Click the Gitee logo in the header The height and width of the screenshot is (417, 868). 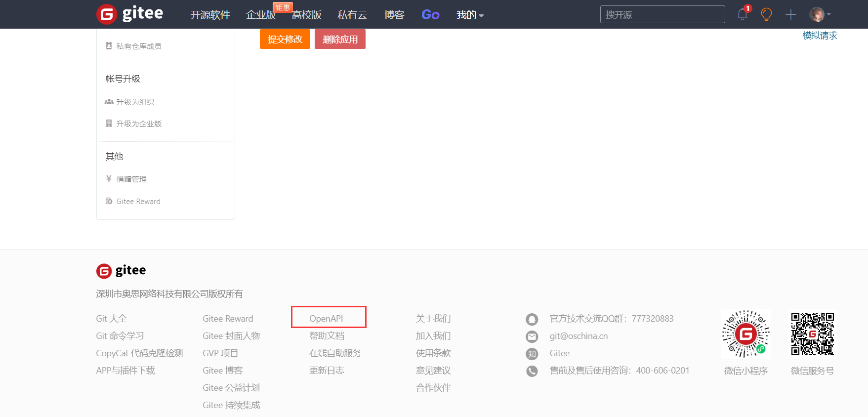pos(129,14)
